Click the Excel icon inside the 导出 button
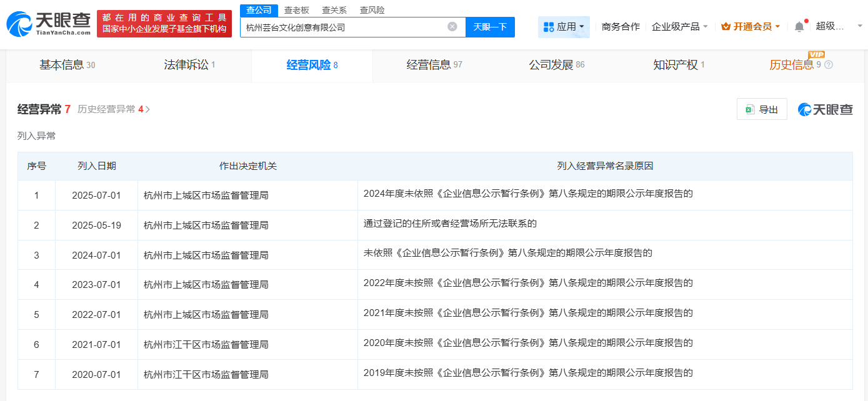 [x=749, y=109]
